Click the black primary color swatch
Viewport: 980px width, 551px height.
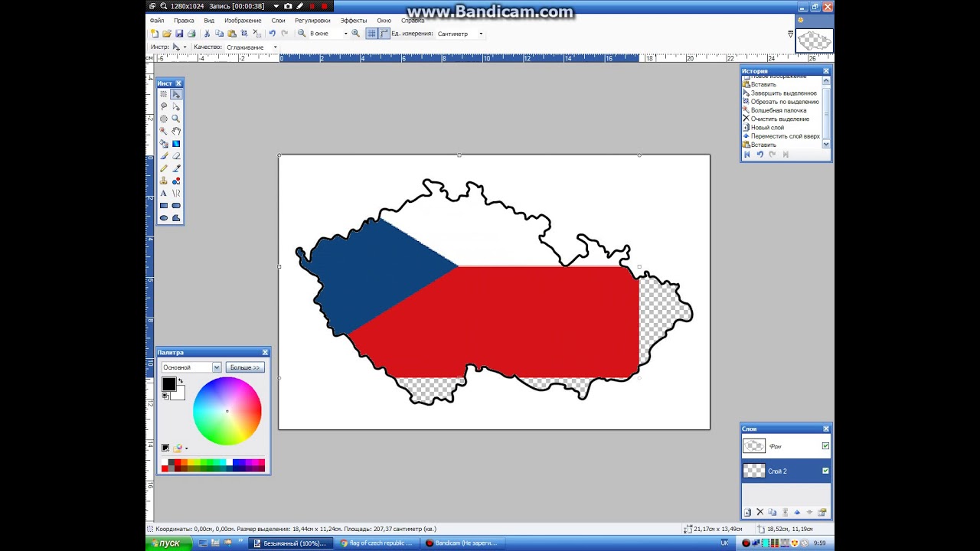[x=168, y=384]
